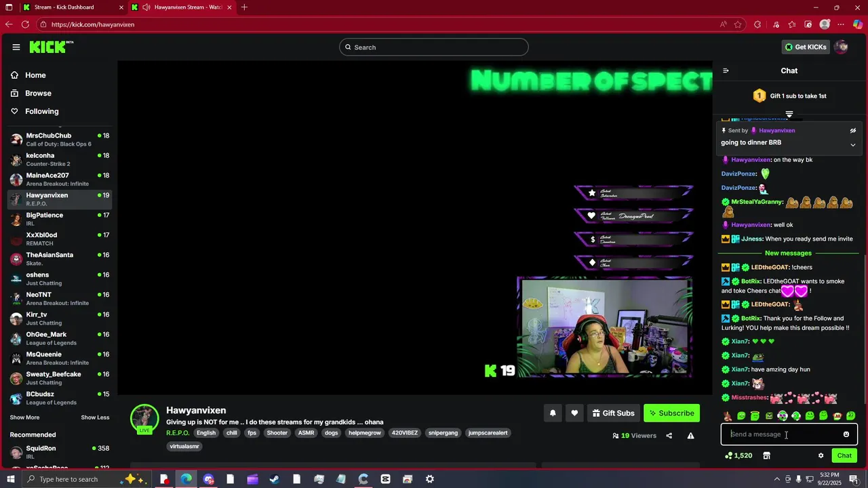
Task: Click the 1,520 channel points balance
Action: (738, 455)
